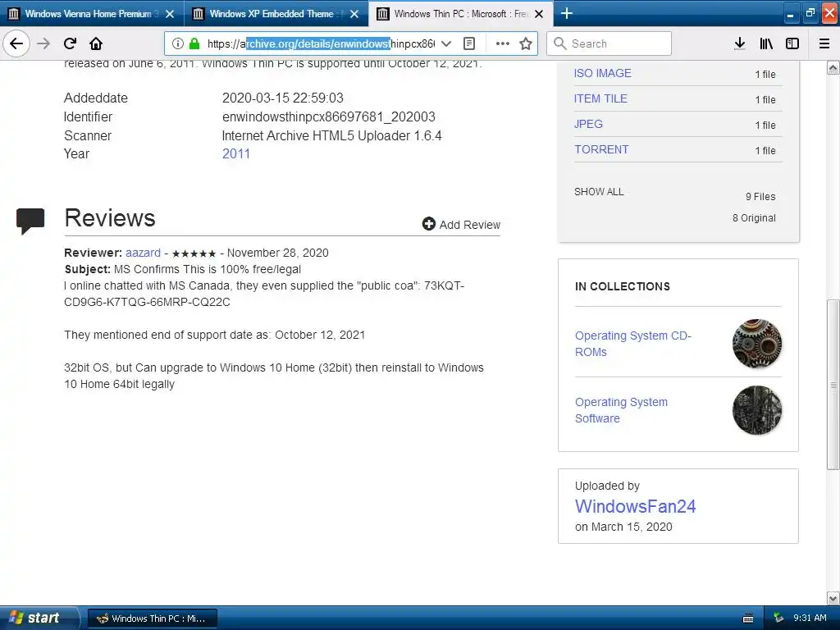840x630 pixels.
Task: Click the Search input box
Action: (x=609, y=43)
